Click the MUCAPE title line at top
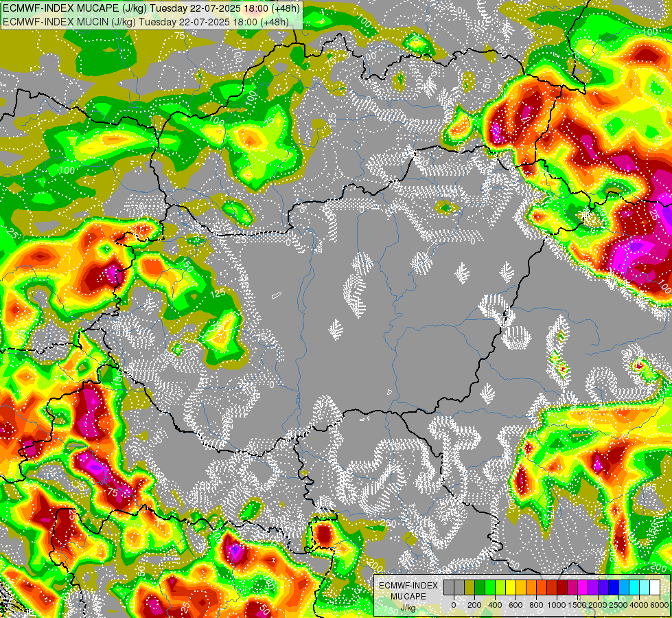 (x=151, y=8)
